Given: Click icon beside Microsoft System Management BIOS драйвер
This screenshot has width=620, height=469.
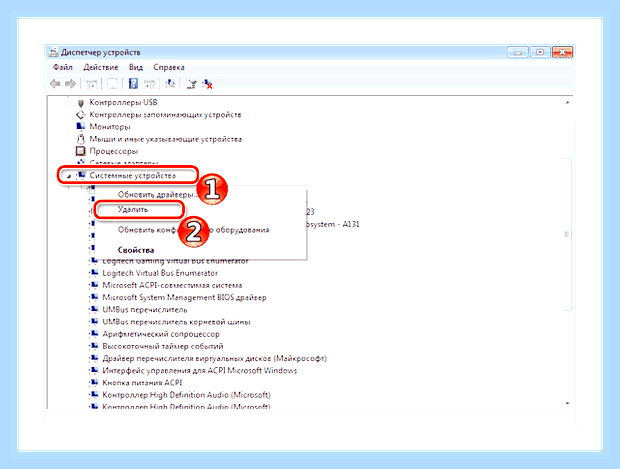Looking at the screenshot, I should (x=95, y=297).
